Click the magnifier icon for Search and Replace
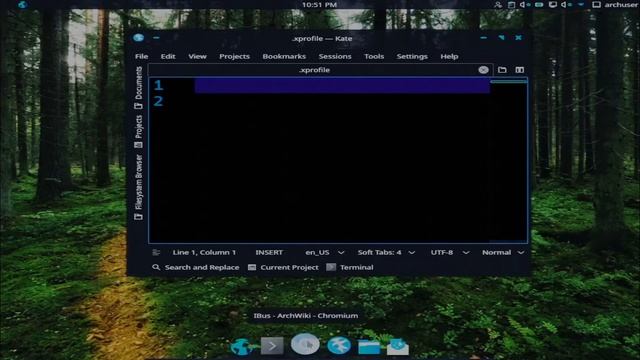The height and width of the screenshot is (360, 640). click(156, 267)
